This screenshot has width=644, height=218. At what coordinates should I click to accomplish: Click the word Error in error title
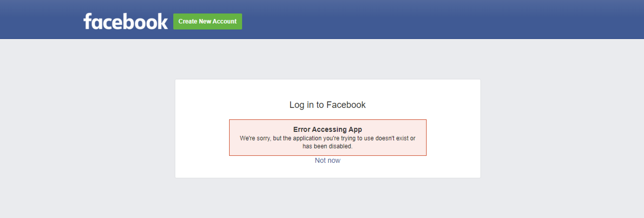click(302, 129)
